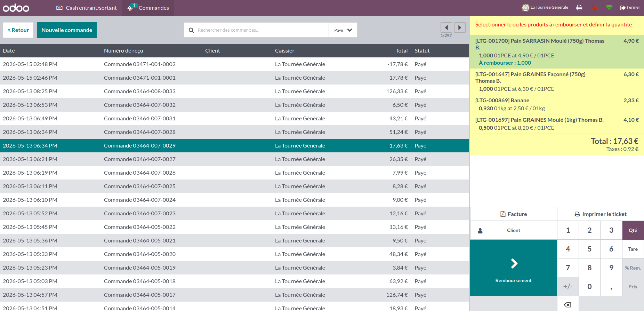
Task: Select order Commande 03464-007-0023
Action: point(234,214)
